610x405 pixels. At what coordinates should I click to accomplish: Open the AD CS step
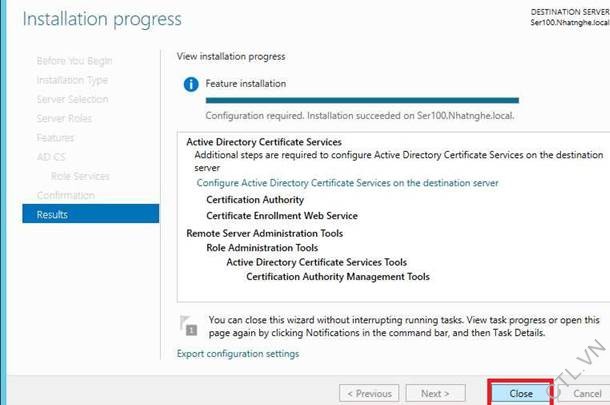pyautogui.click(x=51, y=156)
